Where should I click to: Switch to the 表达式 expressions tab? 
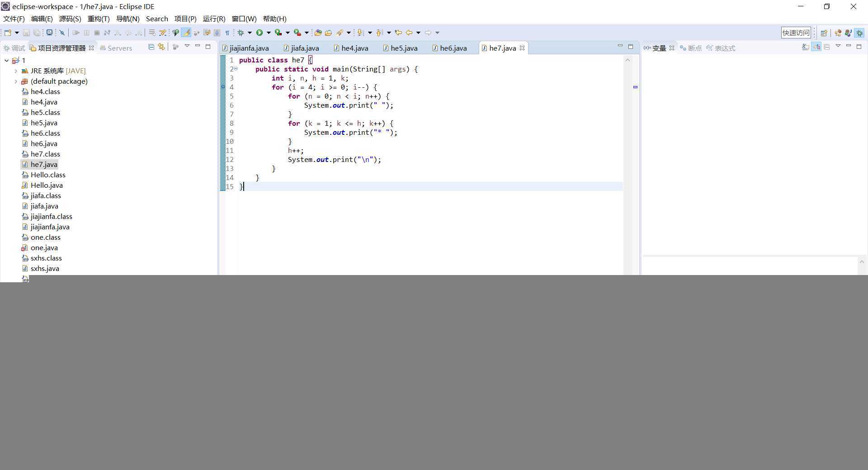[x=721, y=48]
